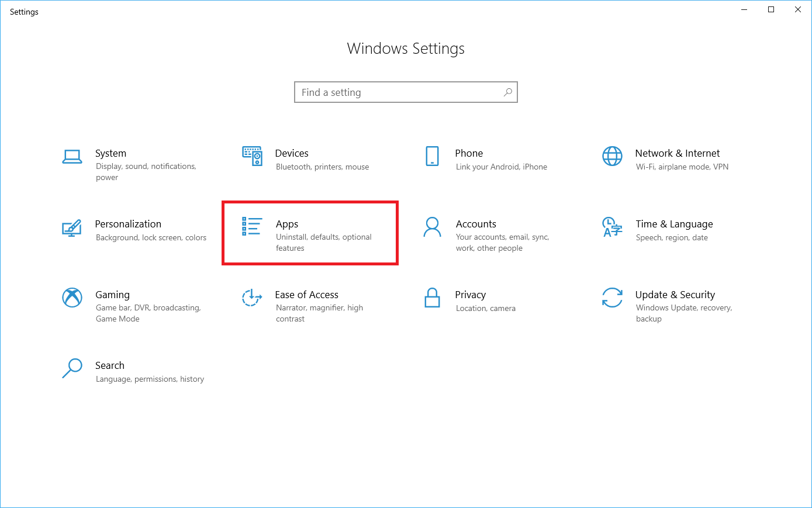Open the Apps list icon
The height and width of the screenshot is (508, 812).
[x=252, y=227]
